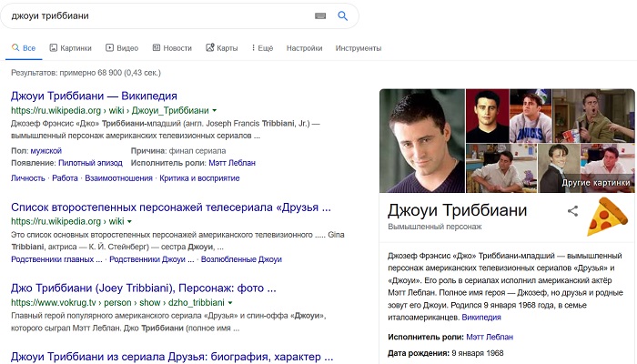Click the share icon beside Джоуи Триббиани
This screenshot has width=637, height=364.
tap(572, 211)
